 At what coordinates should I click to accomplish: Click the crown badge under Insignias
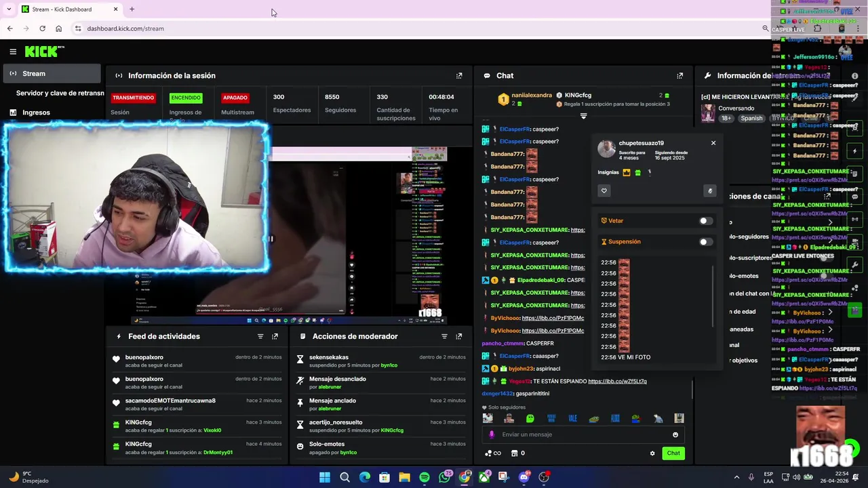(626, 173)
